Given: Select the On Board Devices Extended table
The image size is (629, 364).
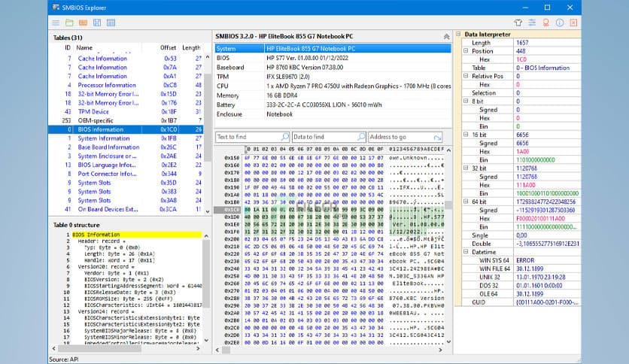Looking at the screenshot, I should click(x=126, y=209).
